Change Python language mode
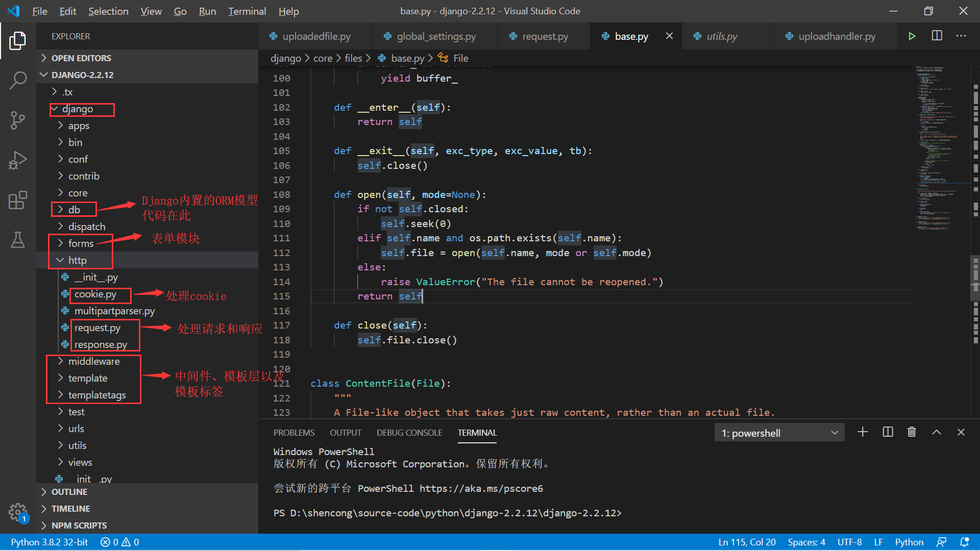The height and width of the screenshot is (551, 980). coord(909,542)
